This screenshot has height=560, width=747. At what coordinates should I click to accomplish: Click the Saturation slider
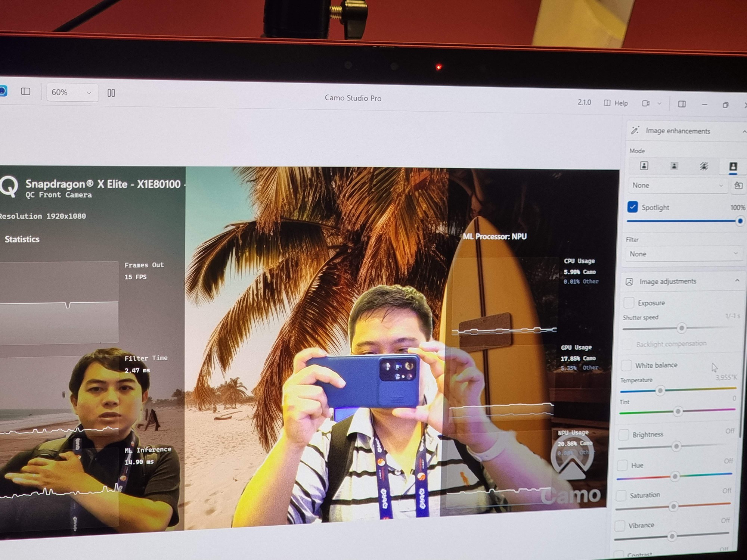point(673,506)
